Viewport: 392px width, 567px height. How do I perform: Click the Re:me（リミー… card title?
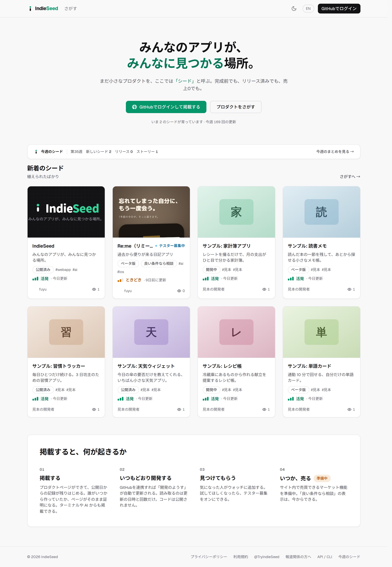(x=135, y=246)
